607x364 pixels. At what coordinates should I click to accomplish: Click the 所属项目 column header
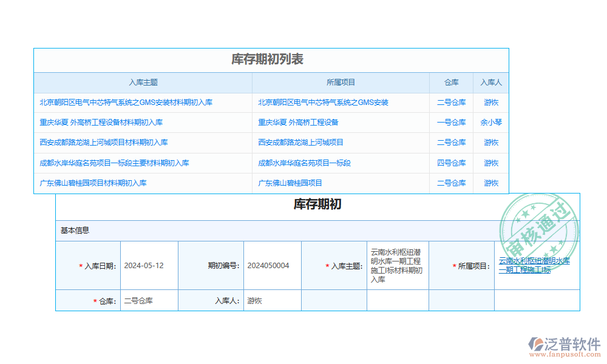point(341,83)
